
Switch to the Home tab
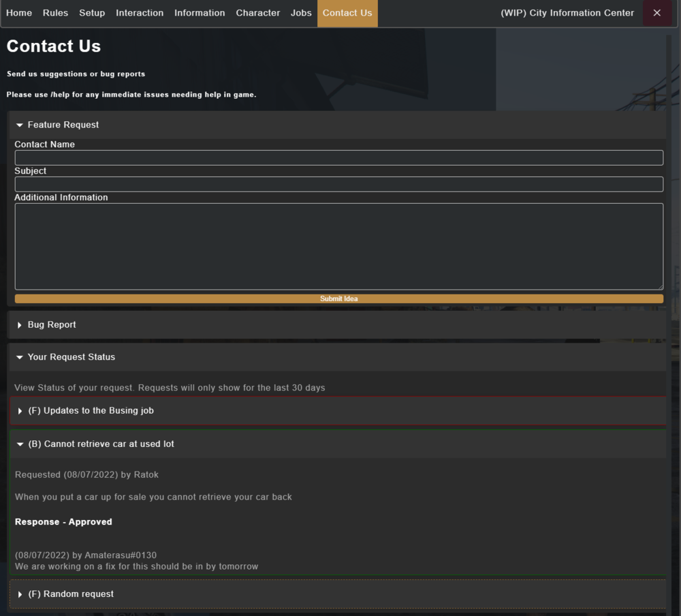pos(19,12)
